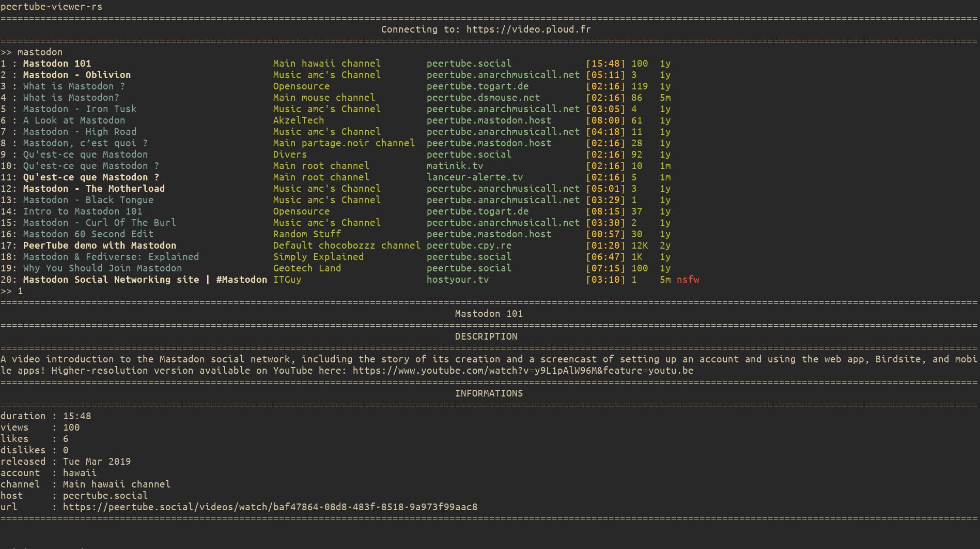
Task: Select the "PeerTube demo with Mastodon" entry
Action: tap(100, 245)
